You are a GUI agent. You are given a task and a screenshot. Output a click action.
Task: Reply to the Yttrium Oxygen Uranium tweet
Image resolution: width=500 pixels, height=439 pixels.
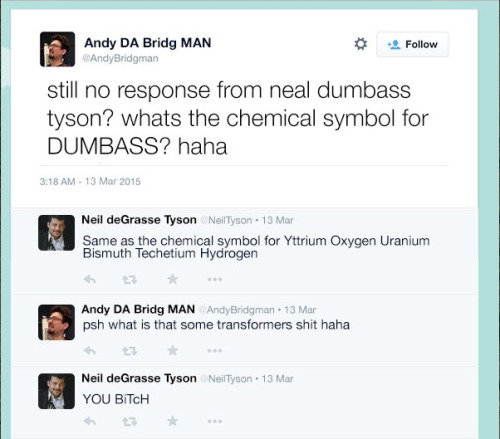[x=90, y=279]
